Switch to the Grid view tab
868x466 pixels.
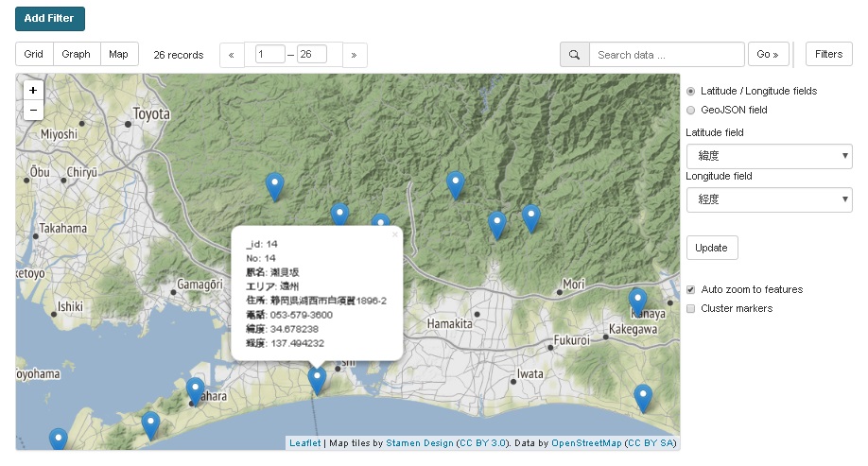pos(34,55)
